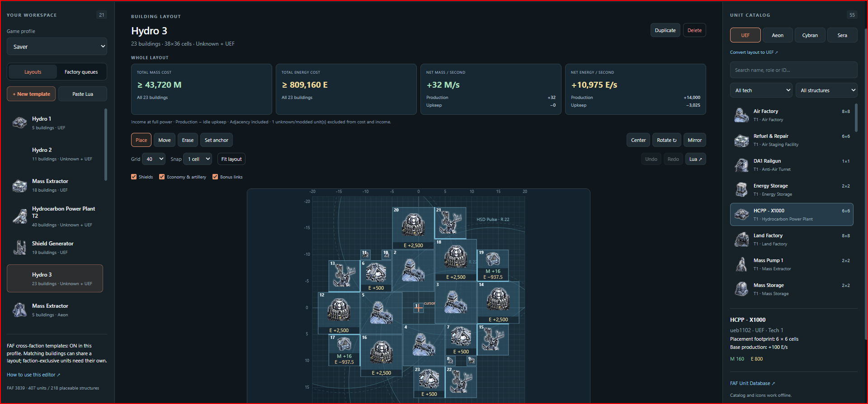Open the Snap cell dropdown
The image size is (868, 404).
tap(198, 159)
